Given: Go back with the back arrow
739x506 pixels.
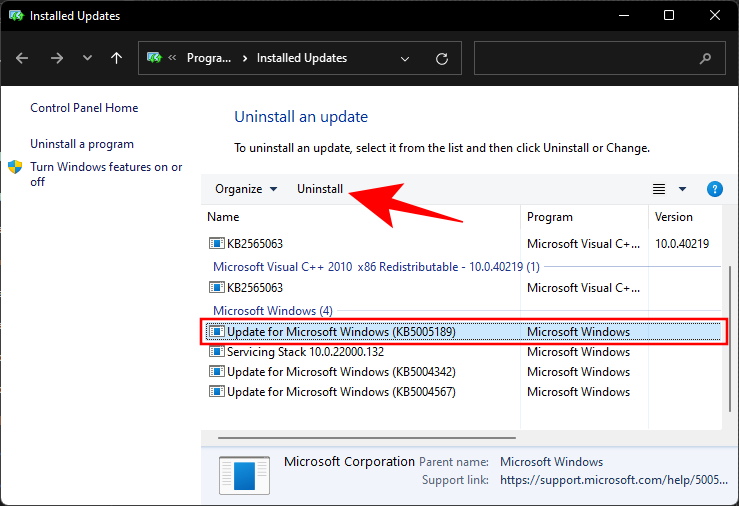Looking at the screenshot, I should 22,58.
